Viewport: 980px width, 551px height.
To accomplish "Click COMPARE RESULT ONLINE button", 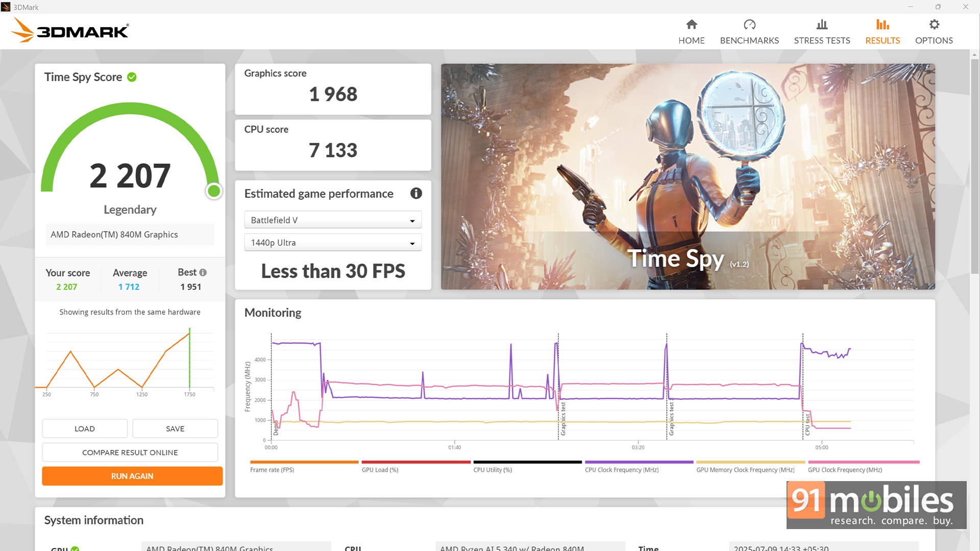I will click(130, 453).
